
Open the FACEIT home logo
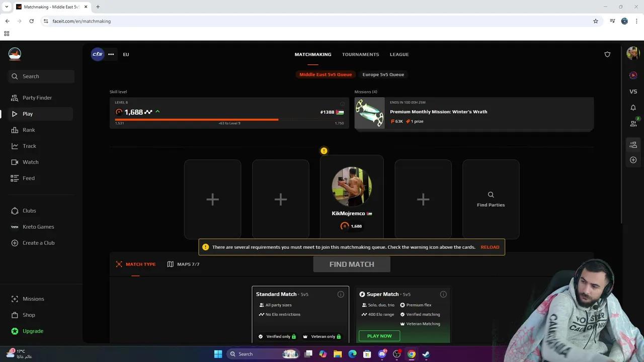point(15,54)
